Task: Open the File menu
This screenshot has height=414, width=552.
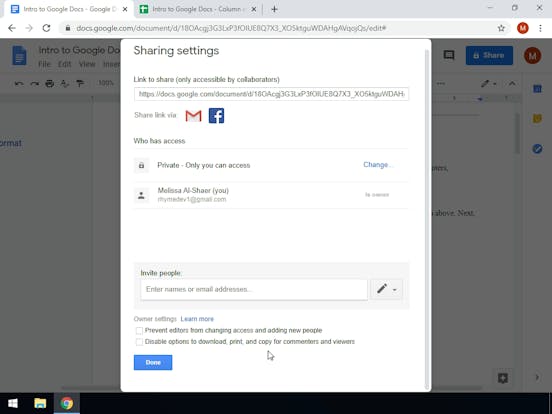Action: (x=44, y=64)
